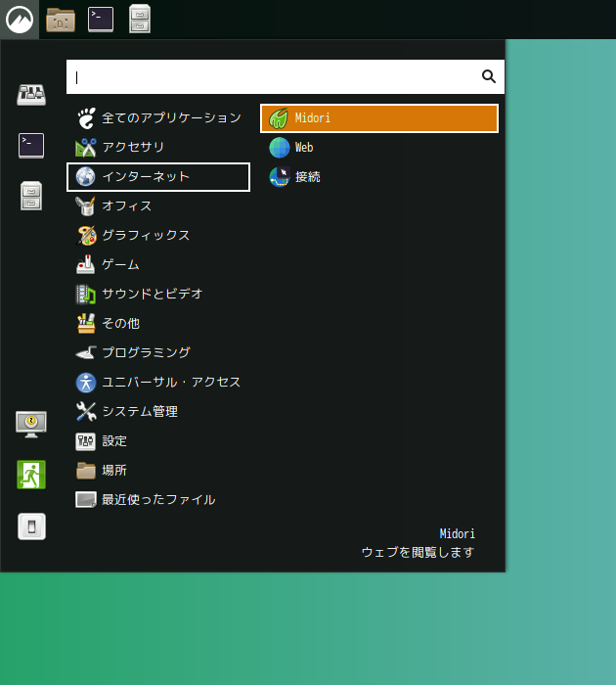
Task: Click the グラフィックス category label
Action: (146, 235)
